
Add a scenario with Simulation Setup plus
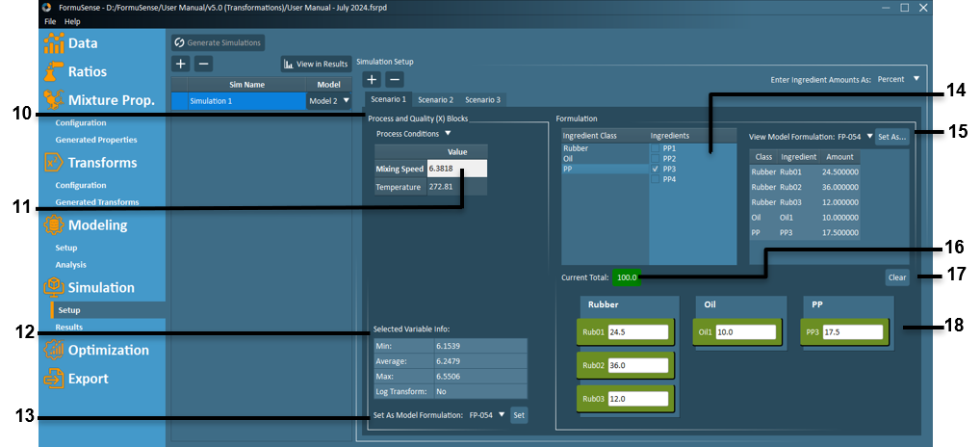(x=372, y=79)
